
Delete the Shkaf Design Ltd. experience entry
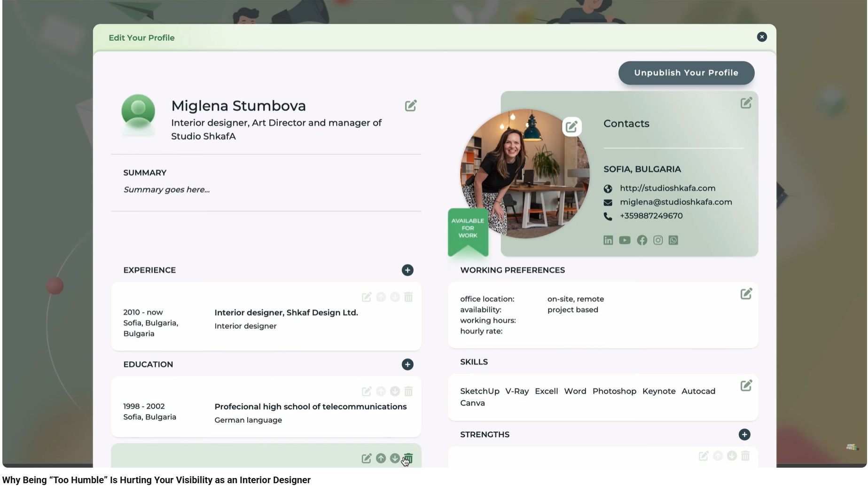coord(408,297)
